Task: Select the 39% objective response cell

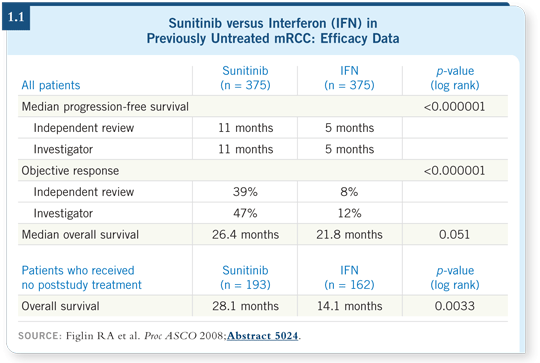Action: pos(245,192)
